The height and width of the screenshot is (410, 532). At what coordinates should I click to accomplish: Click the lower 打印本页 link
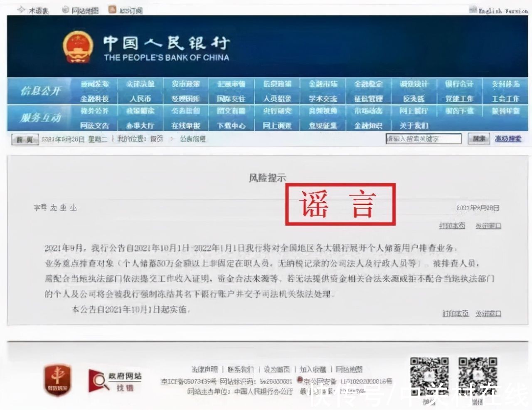[x=456, y=314]
